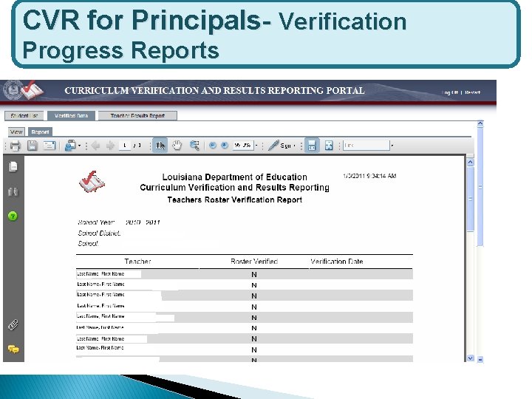The image size is (532, 399).
Task: Click the Teachers Roster Verification Report title
Action: point(234,199)
